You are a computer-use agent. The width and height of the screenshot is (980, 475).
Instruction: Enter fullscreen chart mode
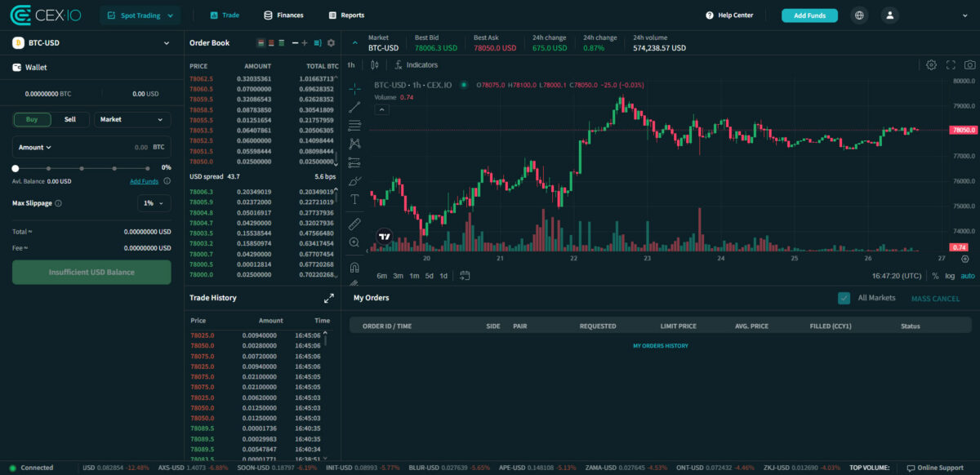click(951, 64)
